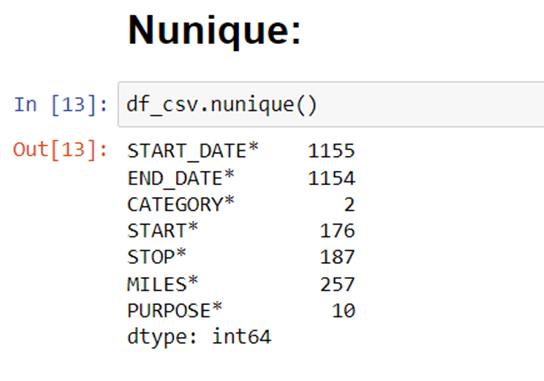Click the value 1154 in output

331,178
